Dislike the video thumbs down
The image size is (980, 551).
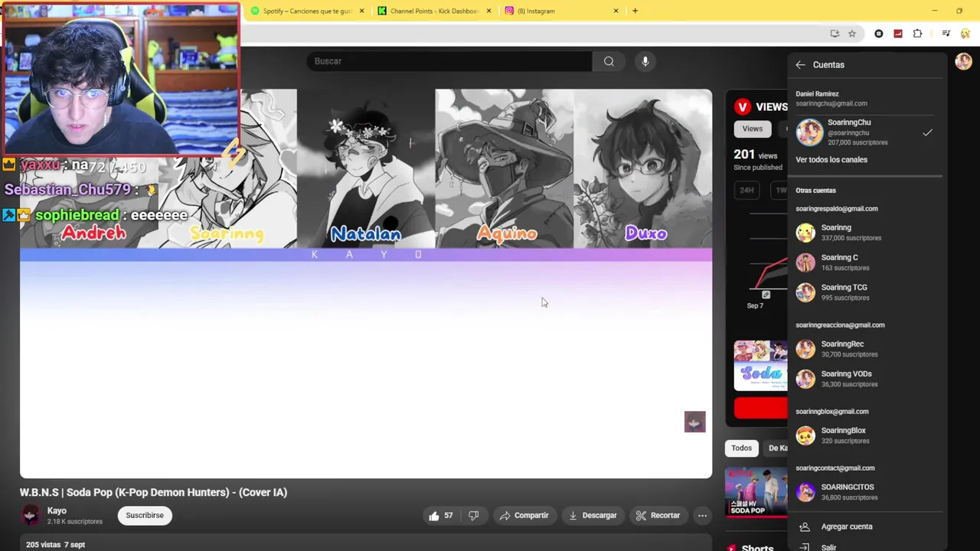[473, 516]
